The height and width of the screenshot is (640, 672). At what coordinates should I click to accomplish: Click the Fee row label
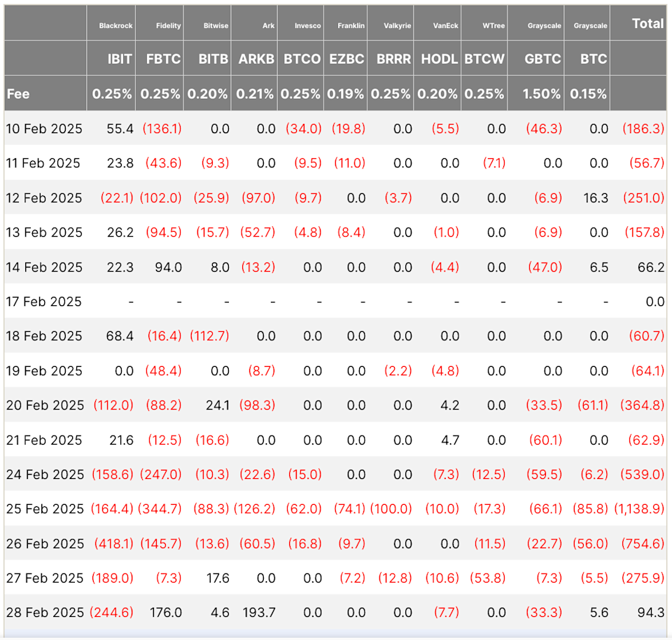click(18, 94)
